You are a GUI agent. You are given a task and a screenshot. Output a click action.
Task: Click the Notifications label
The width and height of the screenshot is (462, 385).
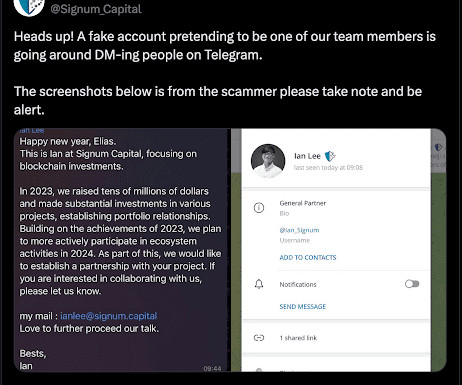pos(298,284)
